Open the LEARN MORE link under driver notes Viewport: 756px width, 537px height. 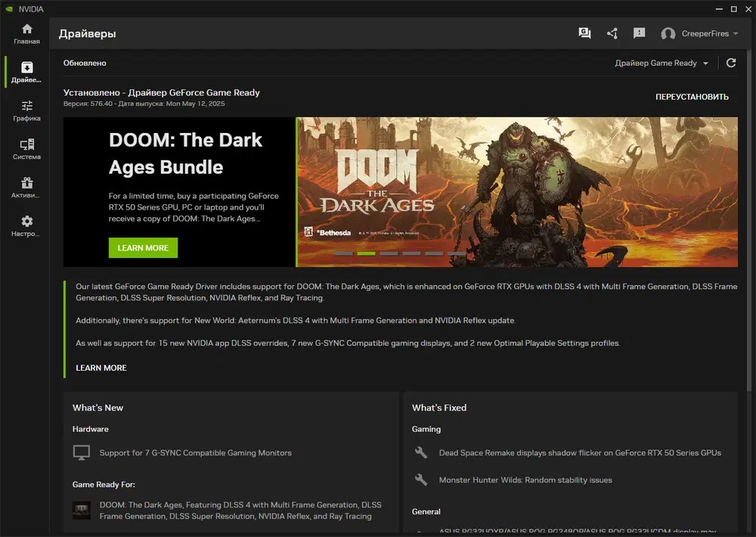tap(101, 368)
